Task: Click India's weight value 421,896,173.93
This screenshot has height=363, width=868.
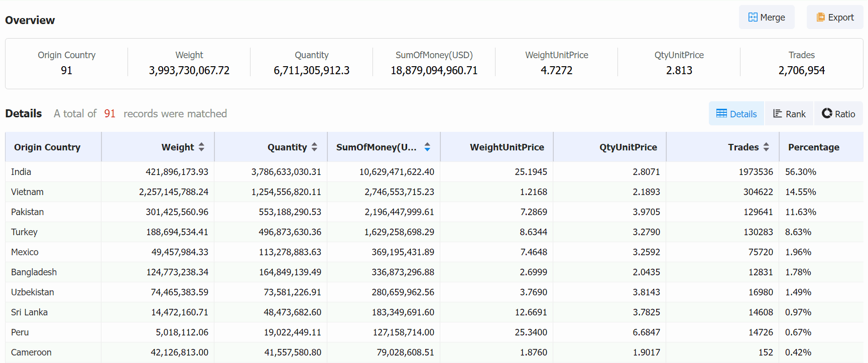Action: (x=177, y=172)
